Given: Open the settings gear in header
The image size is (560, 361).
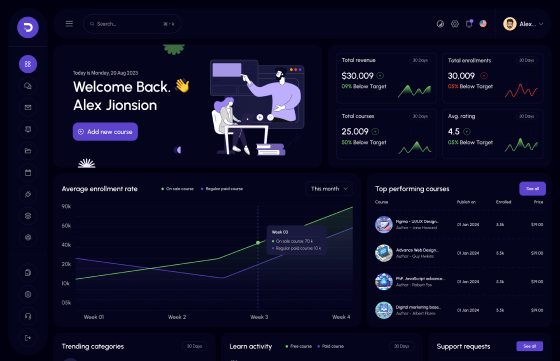Looking at the screenshot, I should click(x=455, y=24).
